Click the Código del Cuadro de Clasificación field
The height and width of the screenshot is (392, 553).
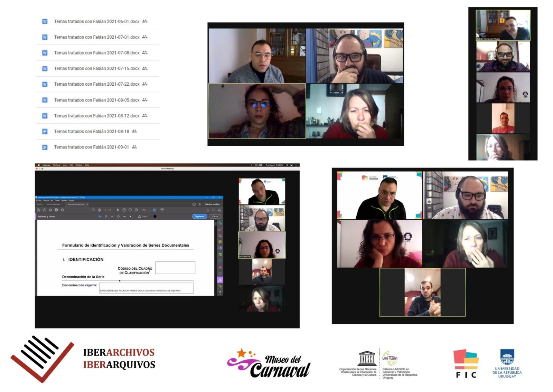175,268
